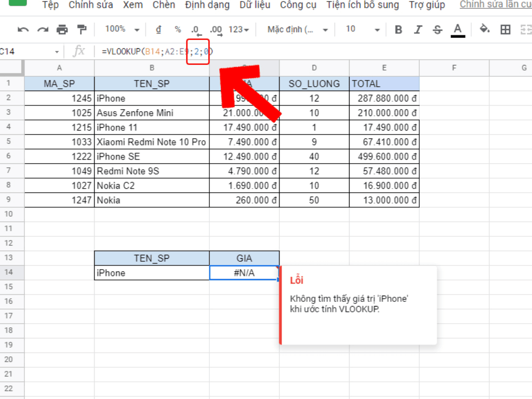Click the Decrease decimal places icon
532x399 pixels.
pyautogui.click(x=196, y=30)
